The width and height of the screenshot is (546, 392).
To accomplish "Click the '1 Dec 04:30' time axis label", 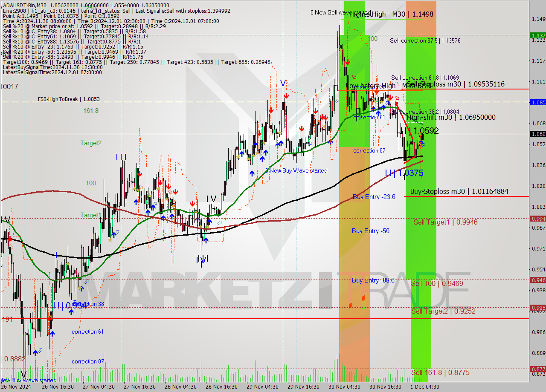I will coord(425,387).
